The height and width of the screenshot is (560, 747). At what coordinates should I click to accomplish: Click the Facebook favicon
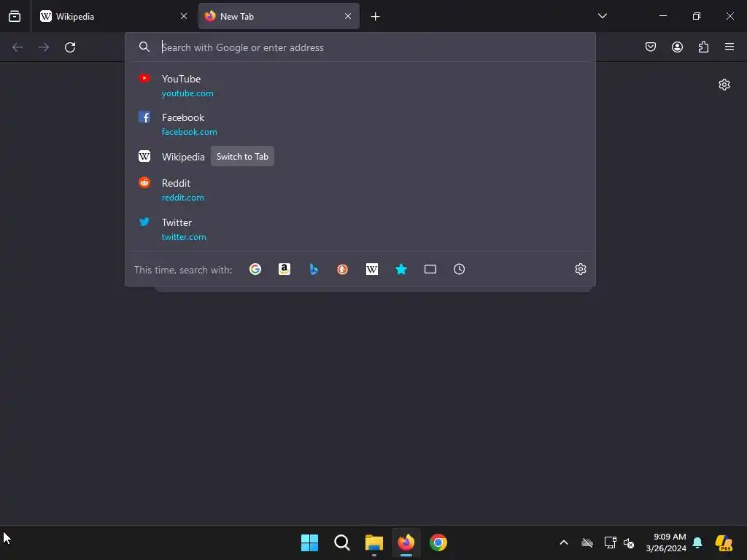tap(144, 117)
